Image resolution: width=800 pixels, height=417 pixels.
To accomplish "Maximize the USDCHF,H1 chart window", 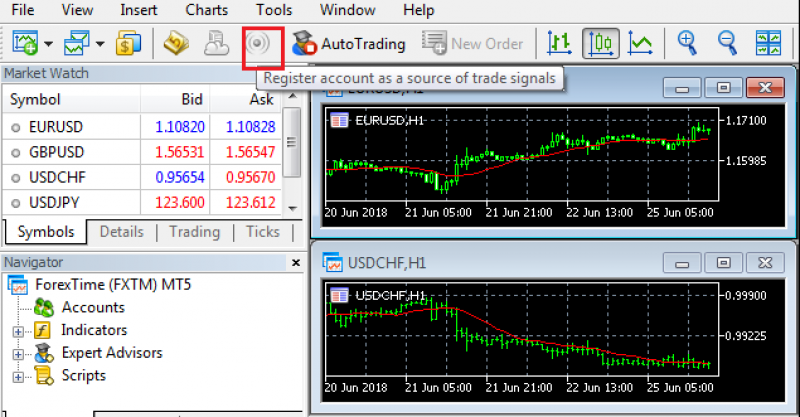I will point(723,263).
